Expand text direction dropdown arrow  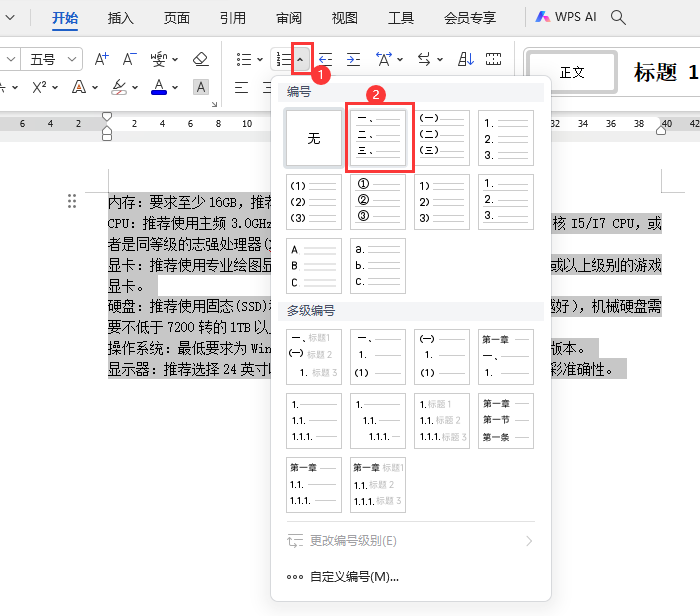click(x=439, y=59)
